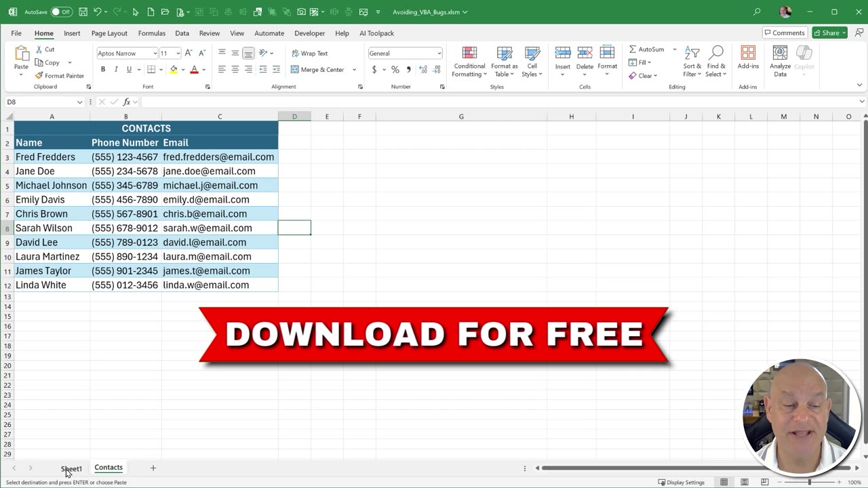Select the column G header
The height and width of the screenshot is (488, 868).
click(461, 117)
